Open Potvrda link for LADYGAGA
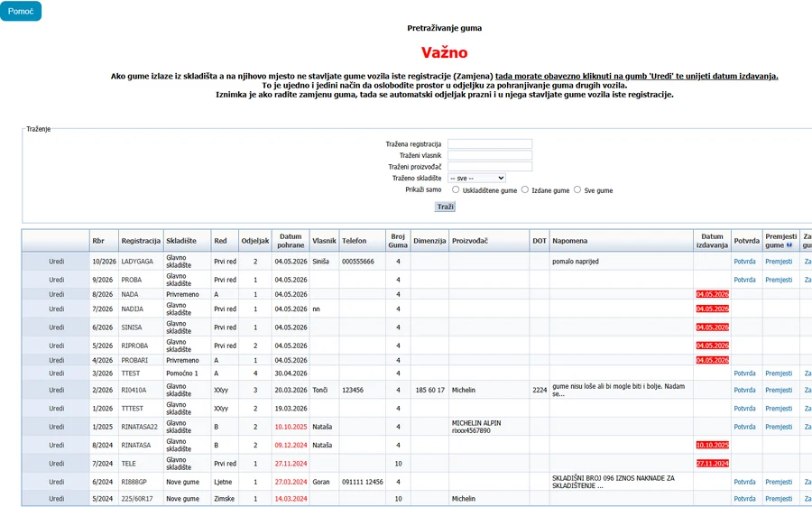The height and width of the screenshot is (507, 812). click(744, 262)
